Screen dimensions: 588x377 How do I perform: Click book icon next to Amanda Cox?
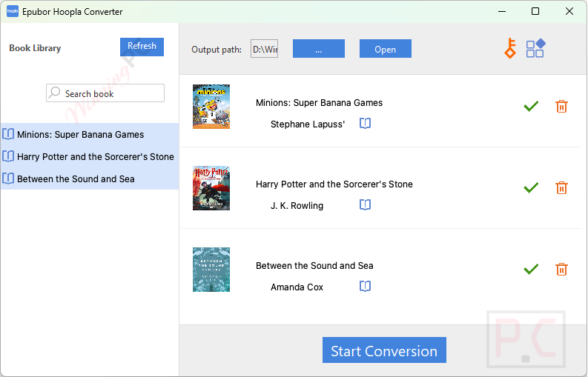[366, 287]
